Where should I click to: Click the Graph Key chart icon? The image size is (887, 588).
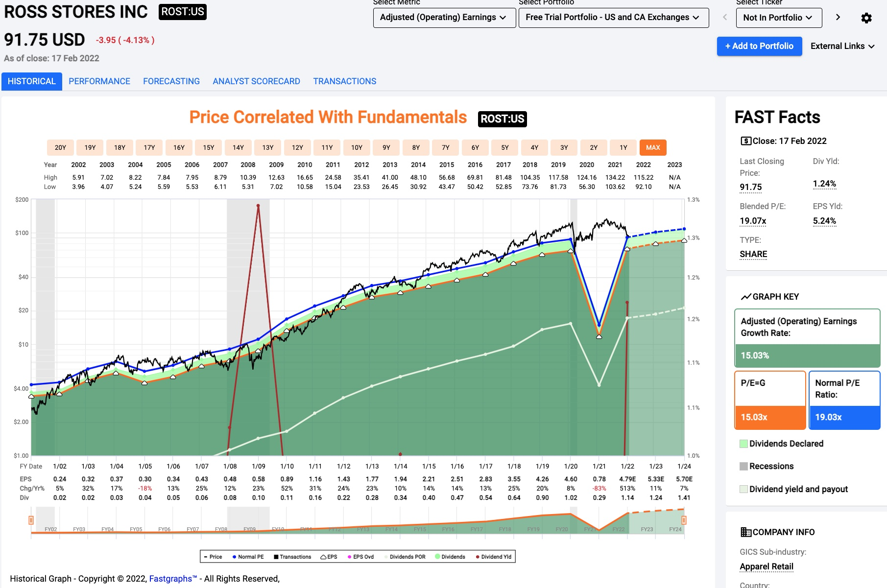pos(746,297)
